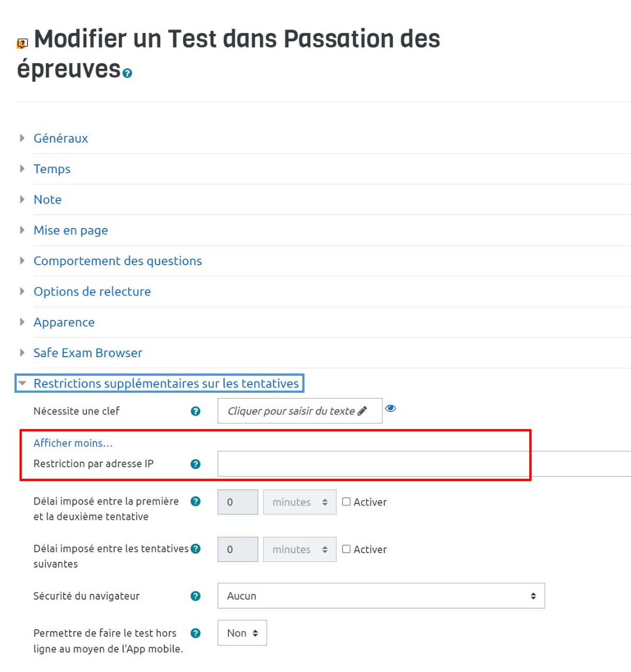The width and height of the screenshot is (631, 672).
Task: Reveal the key with the eye icon
Action: pyautogui.click(x=391, y=408)
